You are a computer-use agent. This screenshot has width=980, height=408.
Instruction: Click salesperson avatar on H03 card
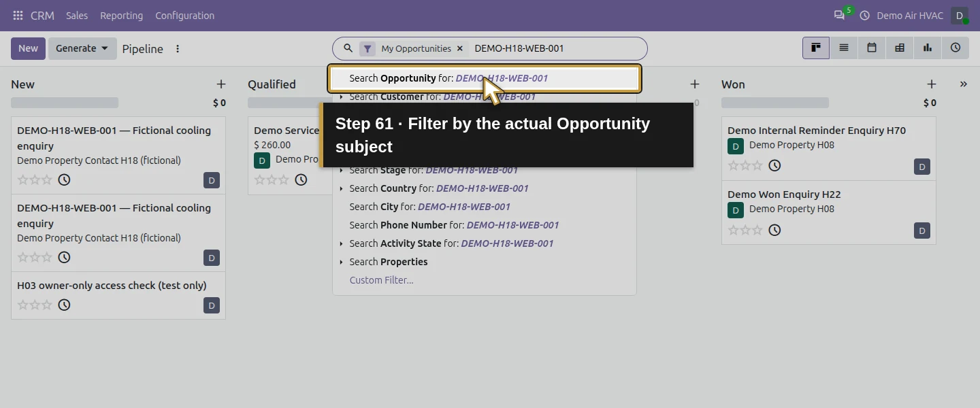pos(212,305)
